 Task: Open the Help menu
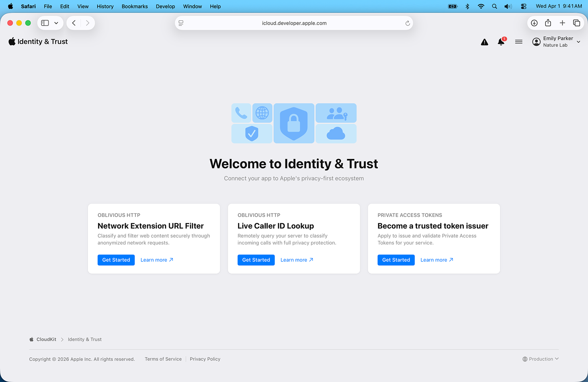coord(215,6)
